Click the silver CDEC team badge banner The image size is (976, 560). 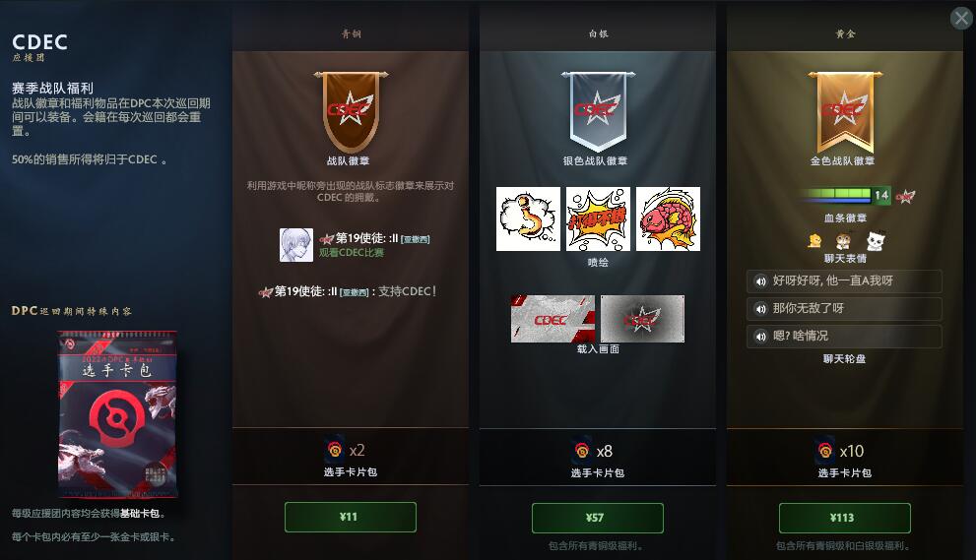tap(598, 111)
